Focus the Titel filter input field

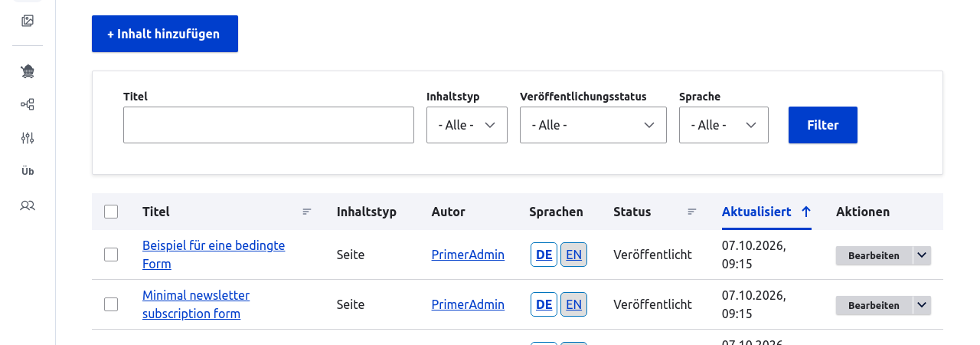269,125
